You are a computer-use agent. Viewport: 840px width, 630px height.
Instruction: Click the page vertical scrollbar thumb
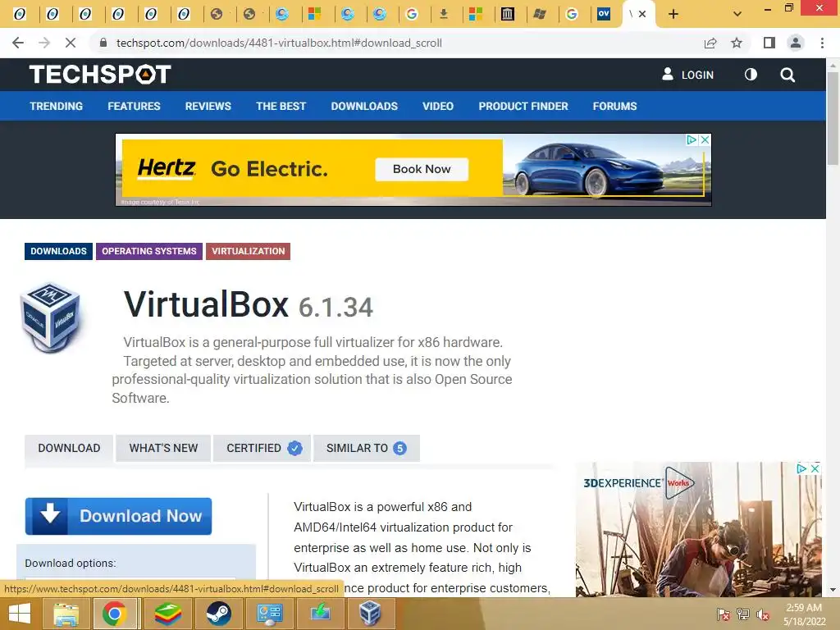[x=833, y=118]
